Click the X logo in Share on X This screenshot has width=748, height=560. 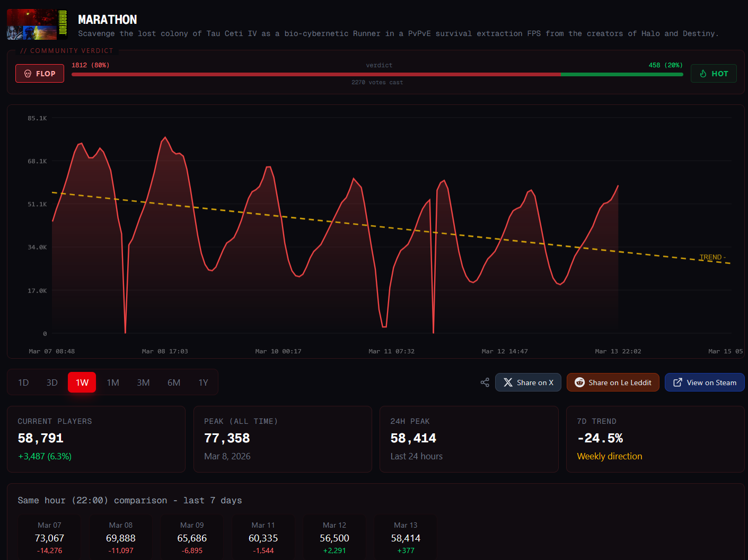[508, 383]
